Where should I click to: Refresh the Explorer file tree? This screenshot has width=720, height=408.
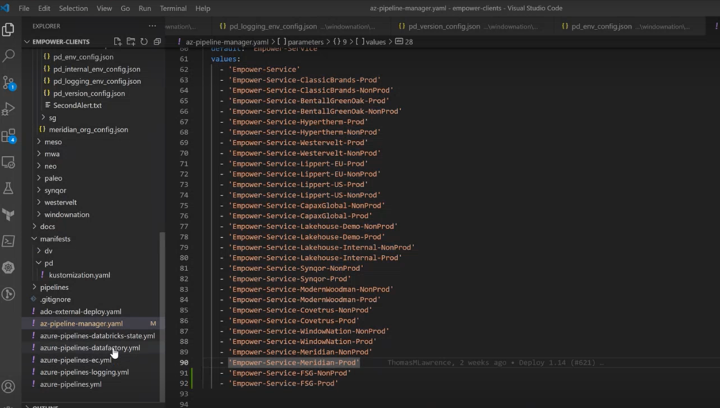(144, 42)
